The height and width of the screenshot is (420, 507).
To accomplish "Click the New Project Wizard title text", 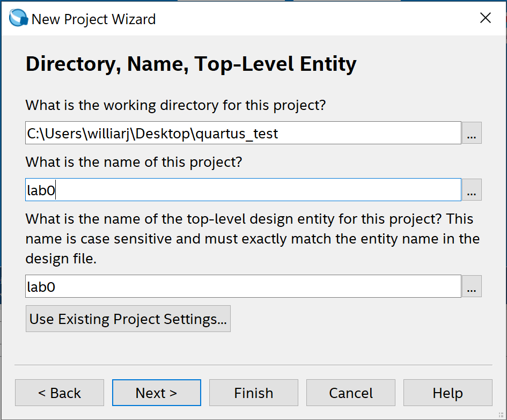I will (x=93, y=19).
